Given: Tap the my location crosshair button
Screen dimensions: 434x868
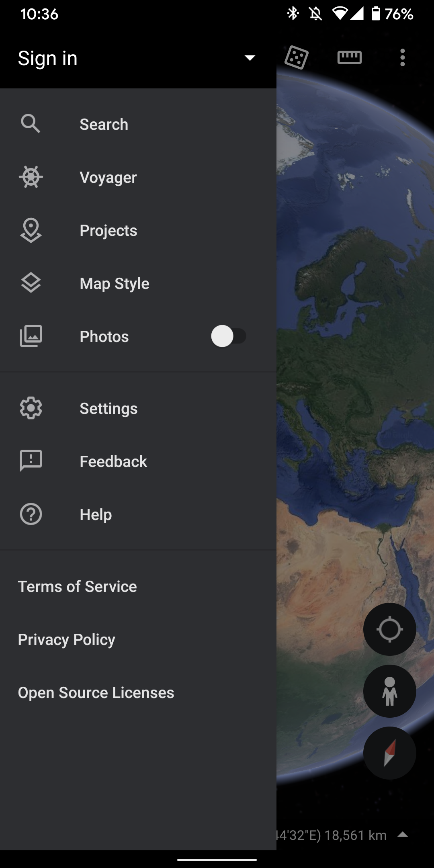Looking at the screenshot, I should click(389, 629).
